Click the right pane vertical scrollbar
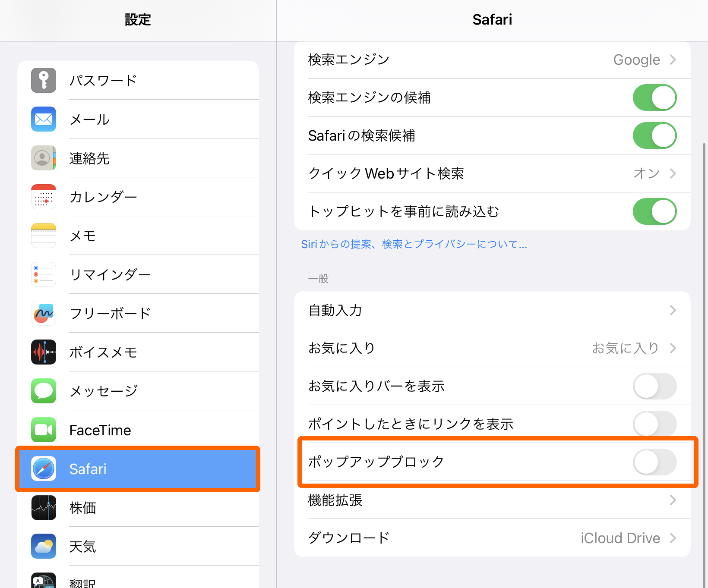The width and height of the screenshot is (708, 588). pos(705,302)
